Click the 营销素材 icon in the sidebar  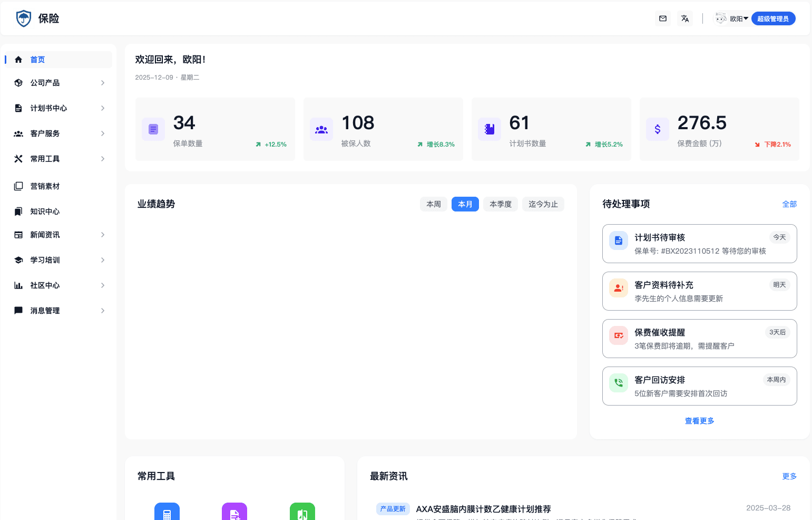tap(18, 186)
